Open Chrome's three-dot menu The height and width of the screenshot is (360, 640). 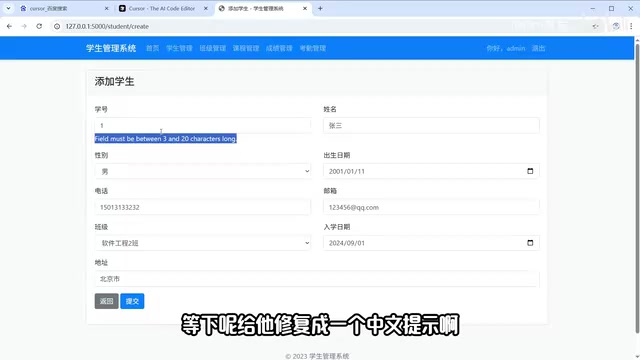coord(631,26)
